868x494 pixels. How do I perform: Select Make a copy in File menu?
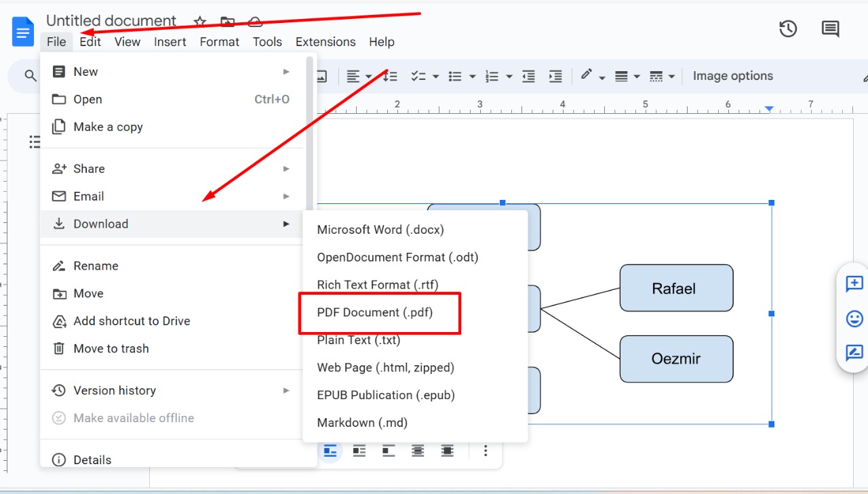pyautogui.click(x=173, y=127)
